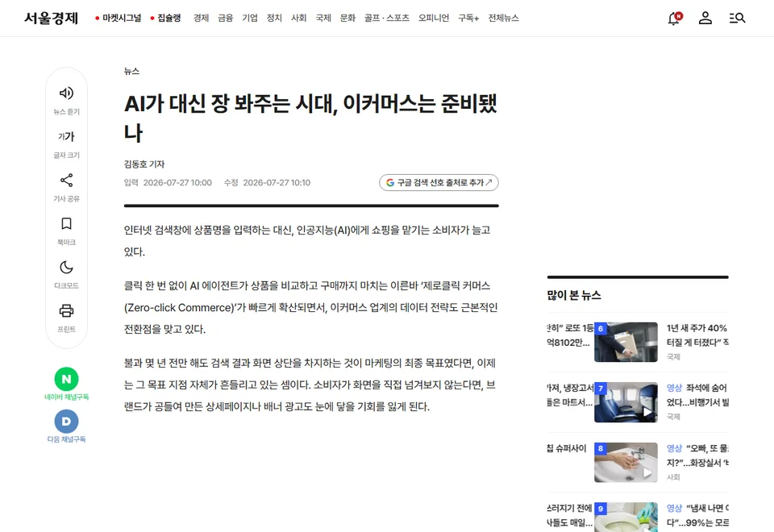
Task: Open the user account icon
Action: tap(705, 19)
